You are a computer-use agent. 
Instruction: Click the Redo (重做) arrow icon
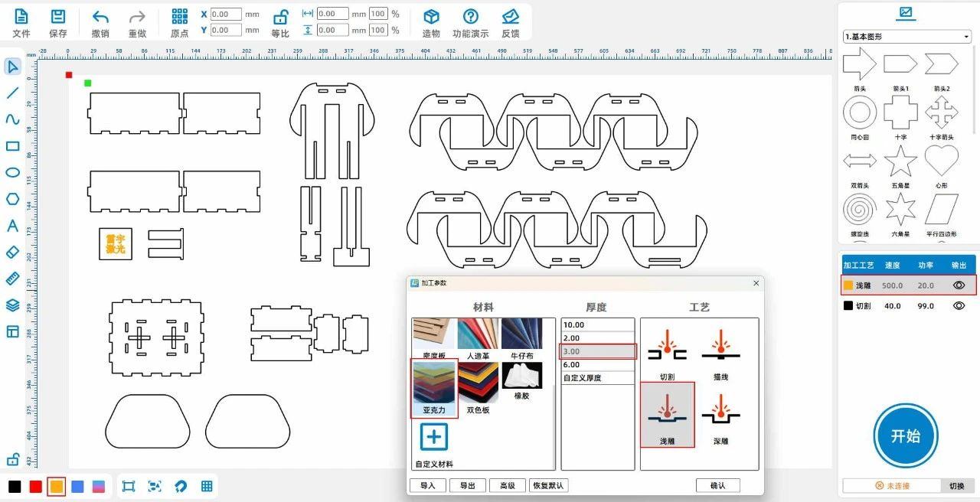[137, 17]
